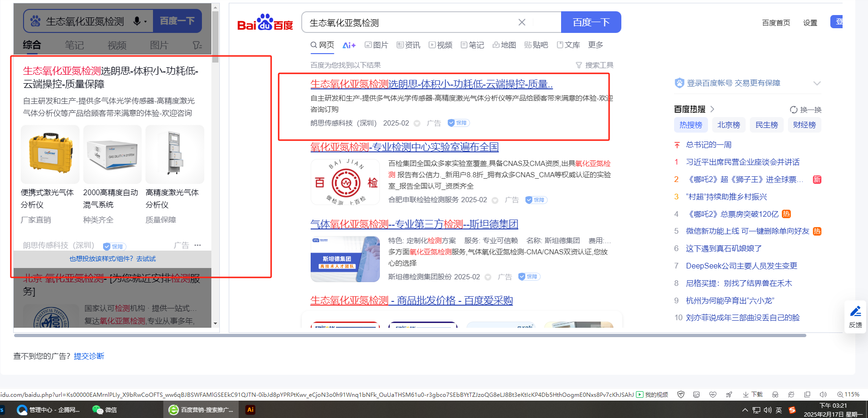Open hot search item DeepSeek公司主要人员发生变更
The height and width of the screenshot is (418, 868).
tap(741, 266)
